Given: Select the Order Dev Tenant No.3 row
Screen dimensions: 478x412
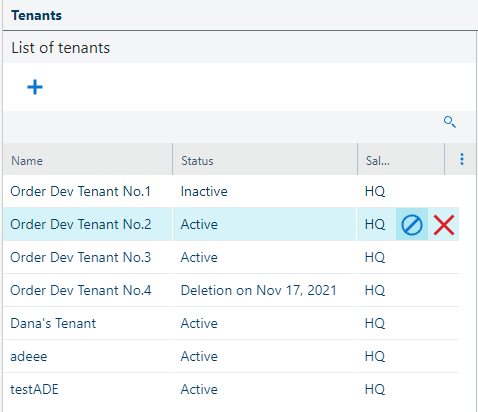Looking at the screenshot, I should 231,257.
